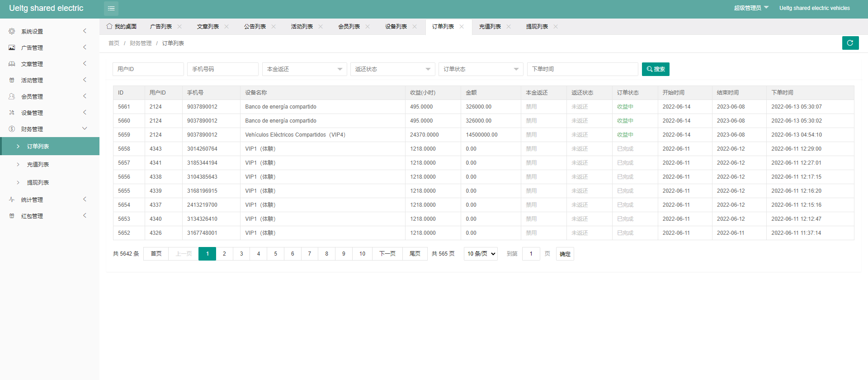Click the system settings gear icon
The width and height of the screenshot is (868, 380).
pos(12,31)
